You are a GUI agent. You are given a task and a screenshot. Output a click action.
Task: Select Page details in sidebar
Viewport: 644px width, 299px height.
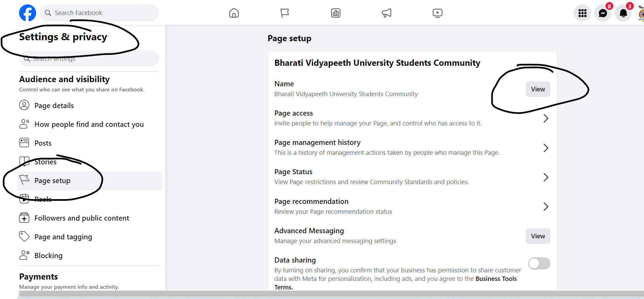[54, 106]
